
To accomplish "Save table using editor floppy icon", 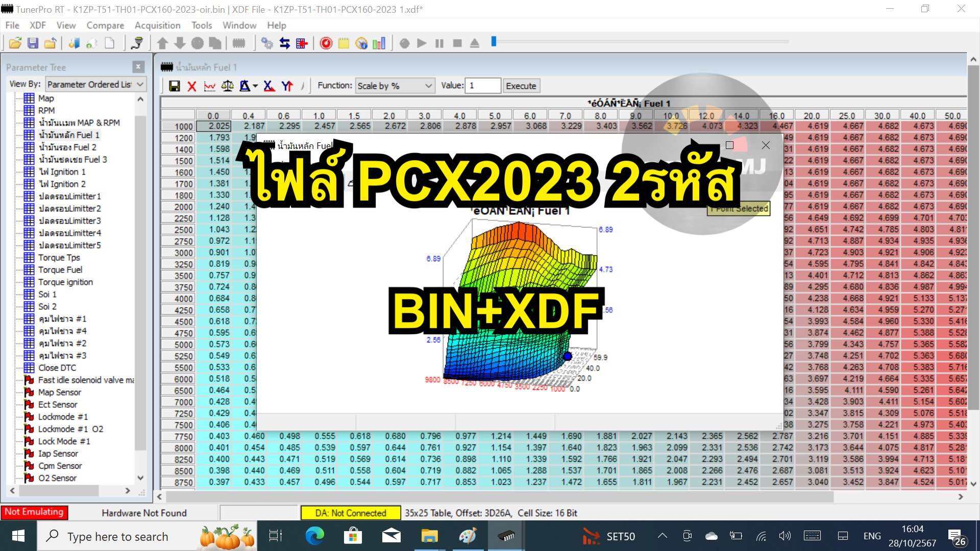I will point(175,86).
